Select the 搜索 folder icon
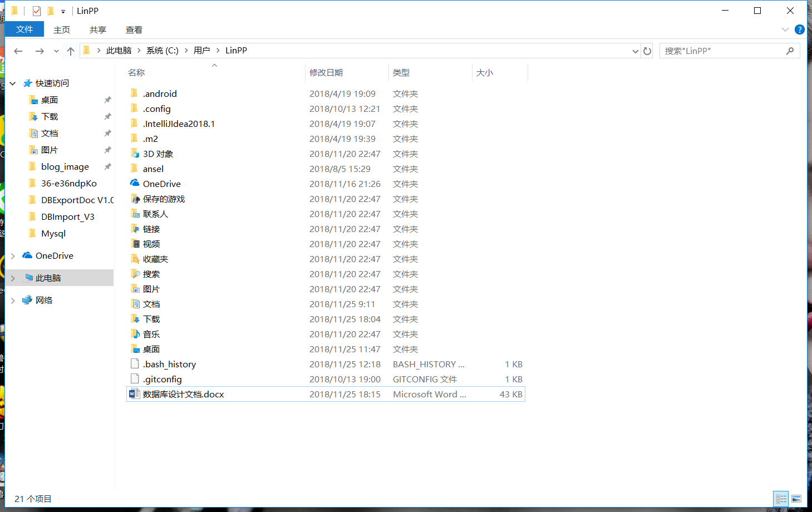 [135, 273]
